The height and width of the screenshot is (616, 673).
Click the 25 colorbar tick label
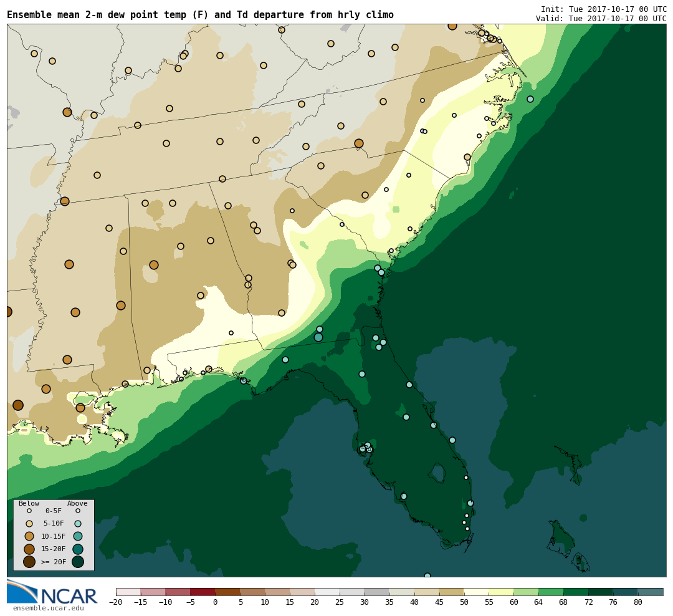pyautogui.click(x=340, y=602)
